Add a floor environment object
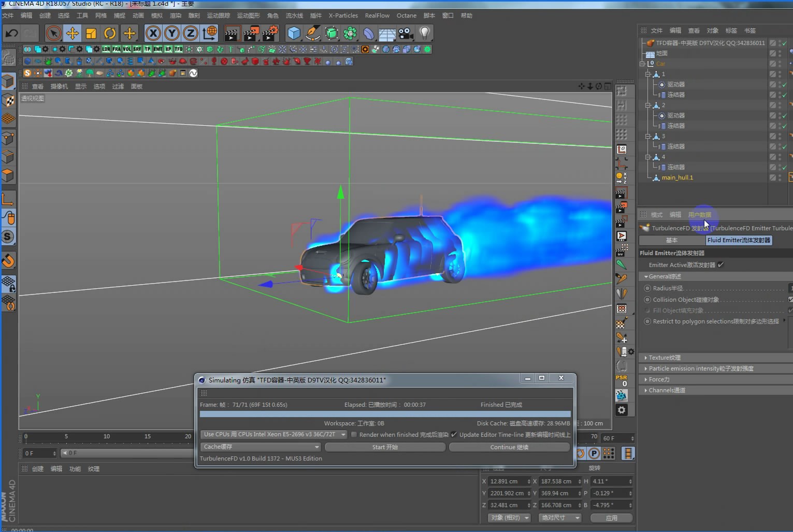The height and width of the screenshot is (532, 793). coord(387,34)
